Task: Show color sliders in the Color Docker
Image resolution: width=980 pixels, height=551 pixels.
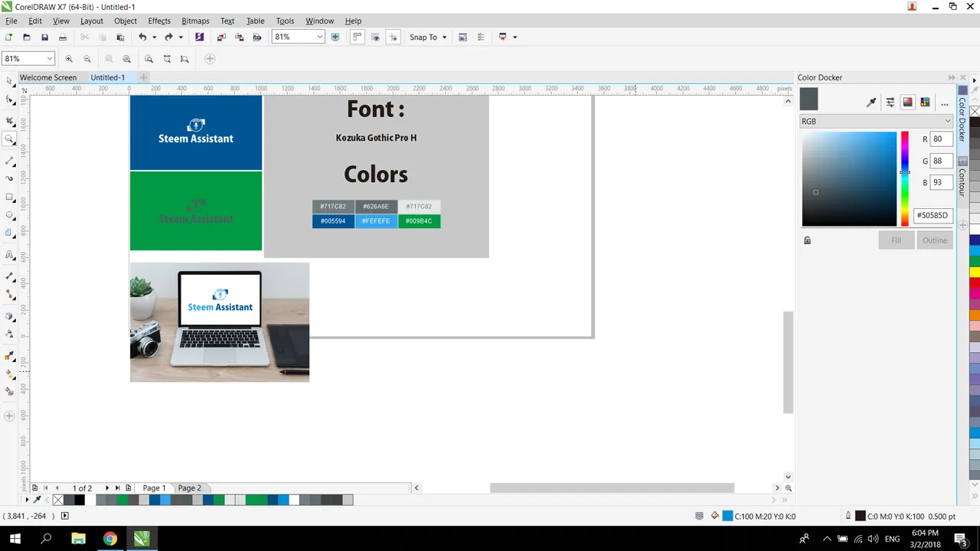Action: coord(890,103)
